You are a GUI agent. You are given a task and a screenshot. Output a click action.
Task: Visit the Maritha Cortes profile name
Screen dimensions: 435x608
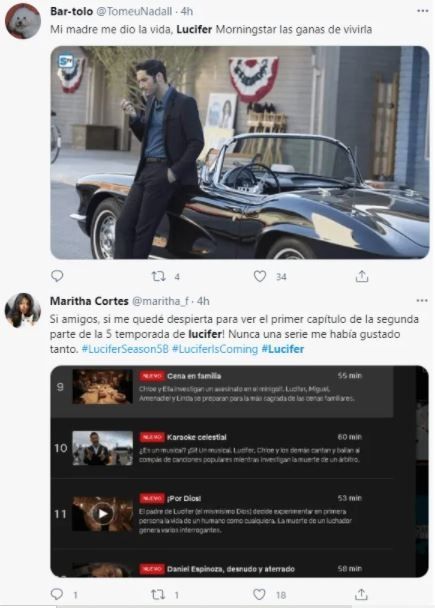point(89,301)
